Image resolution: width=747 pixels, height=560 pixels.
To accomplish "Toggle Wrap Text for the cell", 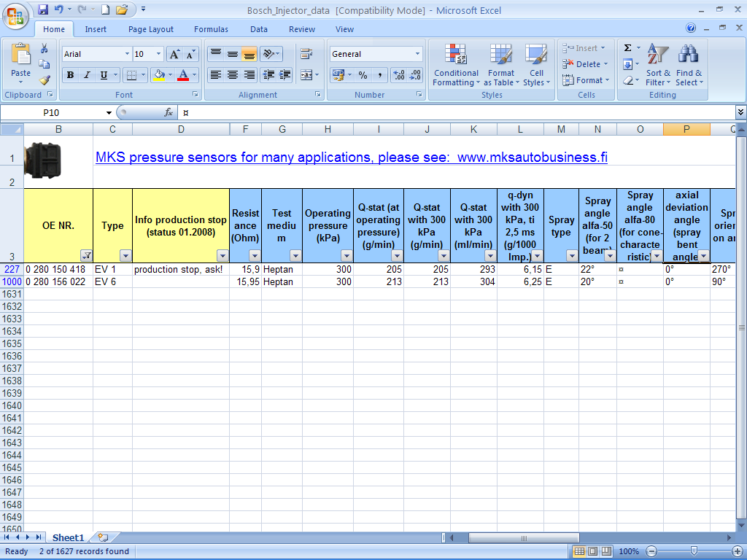I will [x=306, y=54].
